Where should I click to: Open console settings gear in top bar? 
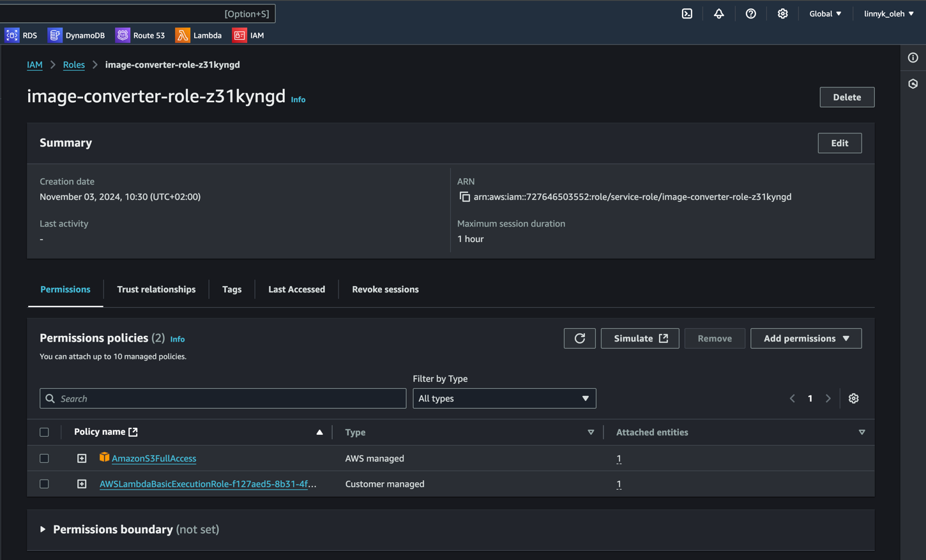[x=783, y=13]
